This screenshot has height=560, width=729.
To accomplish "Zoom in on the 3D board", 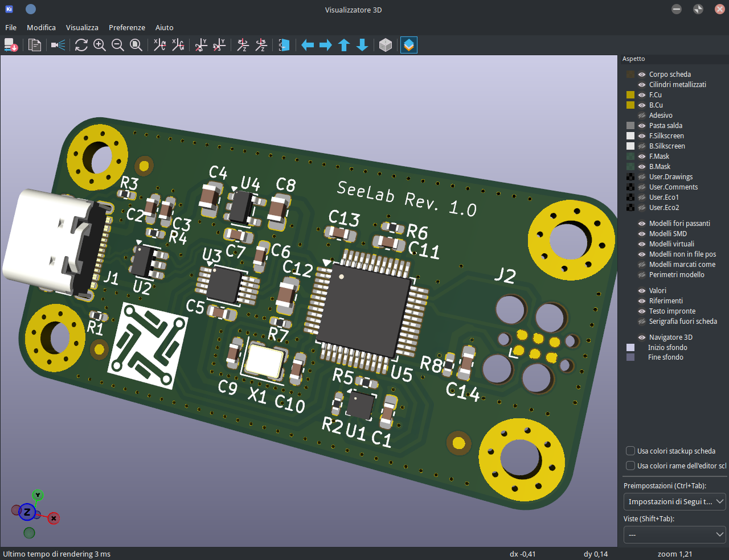I will (x=100, y=45).
